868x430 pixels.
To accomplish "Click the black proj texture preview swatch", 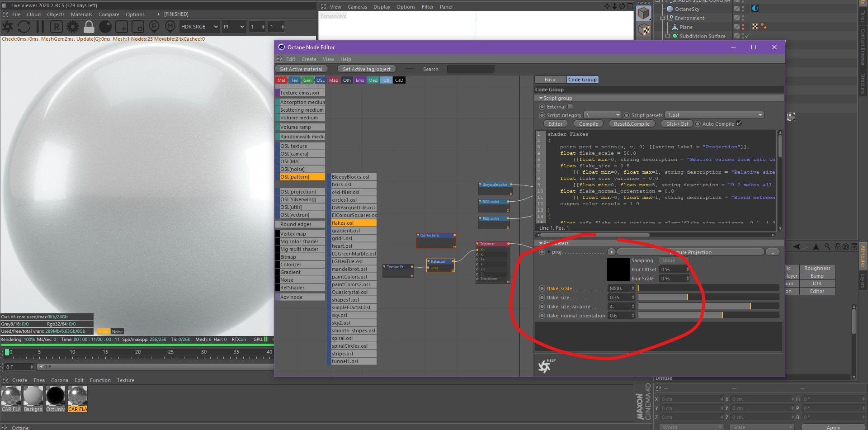I will [618, 269].
